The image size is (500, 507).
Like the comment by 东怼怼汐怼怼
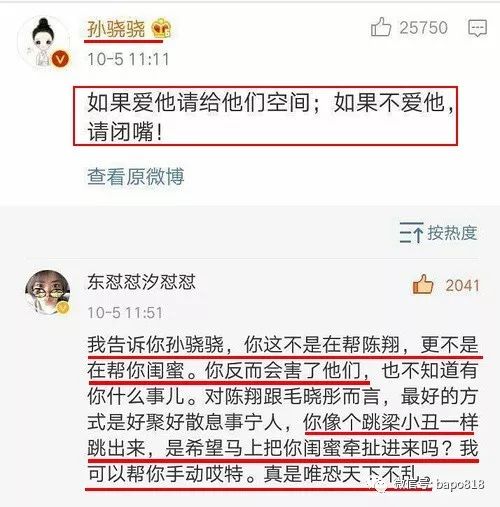423,285
